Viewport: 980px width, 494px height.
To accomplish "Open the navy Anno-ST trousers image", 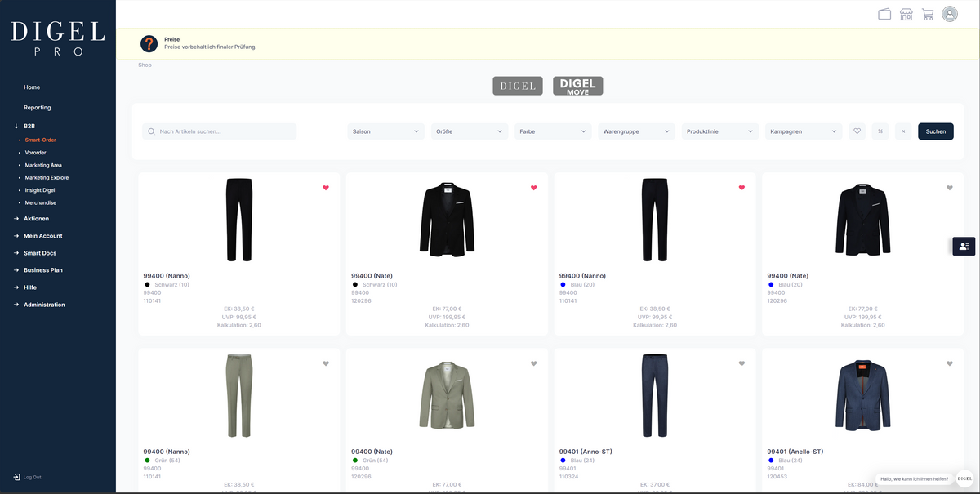I will pos(655,394).
